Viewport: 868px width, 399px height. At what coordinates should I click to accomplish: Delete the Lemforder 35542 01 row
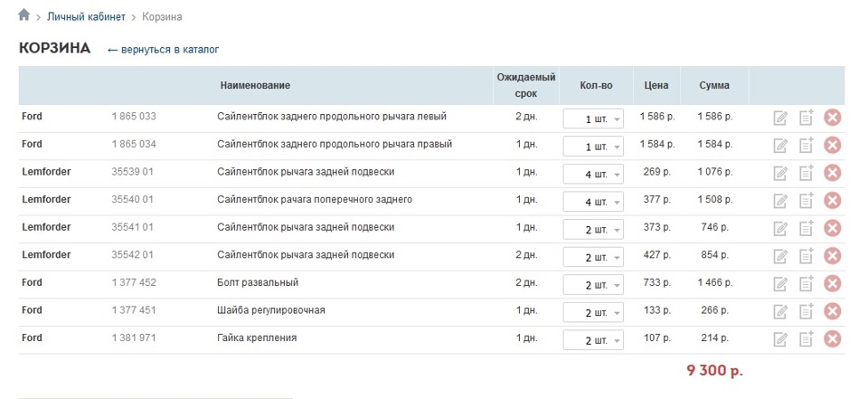pyautogui.click(x=833, y=256)
